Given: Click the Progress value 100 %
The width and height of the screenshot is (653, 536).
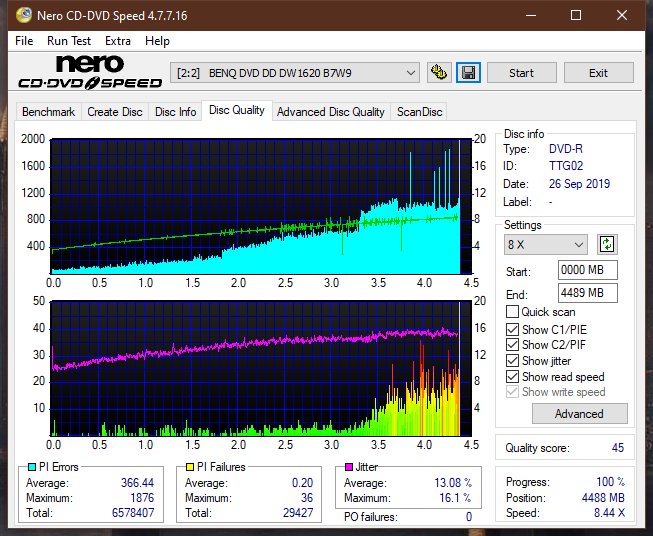Looking at the screenshot, I should tap(610, 482).
